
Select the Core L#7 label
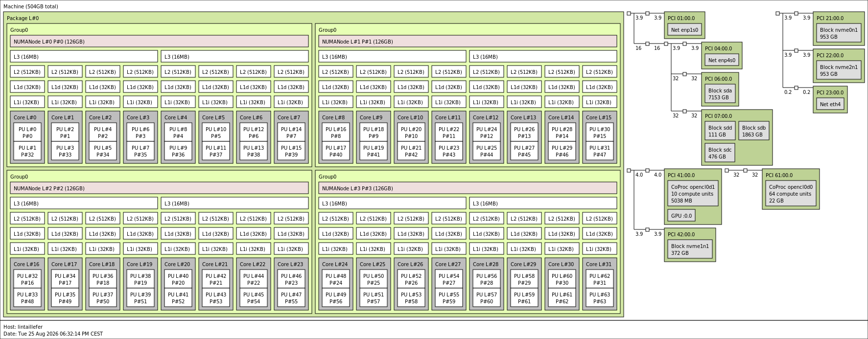289,117
